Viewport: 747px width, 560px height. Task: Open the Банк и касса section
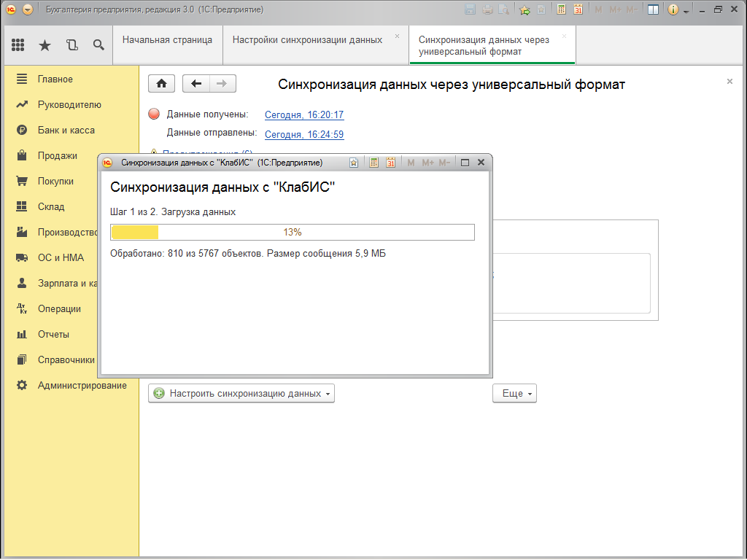click(66, 130)
